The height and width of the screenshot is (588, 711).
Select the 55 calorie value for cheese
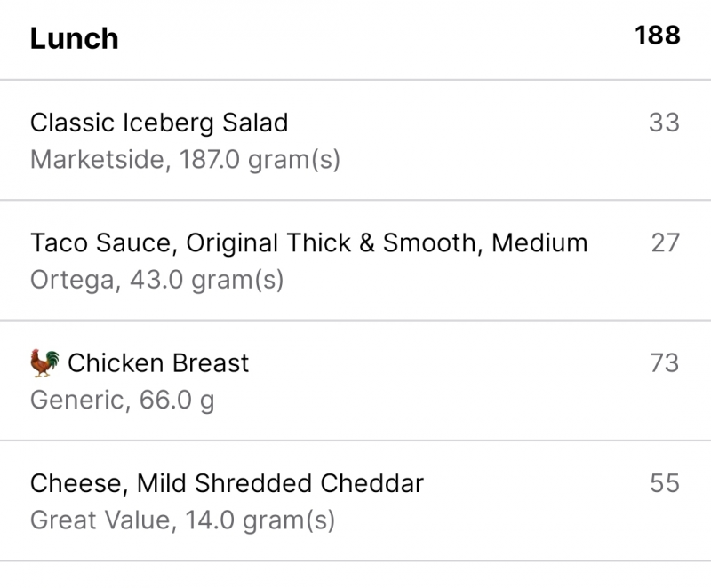point(664,483)
